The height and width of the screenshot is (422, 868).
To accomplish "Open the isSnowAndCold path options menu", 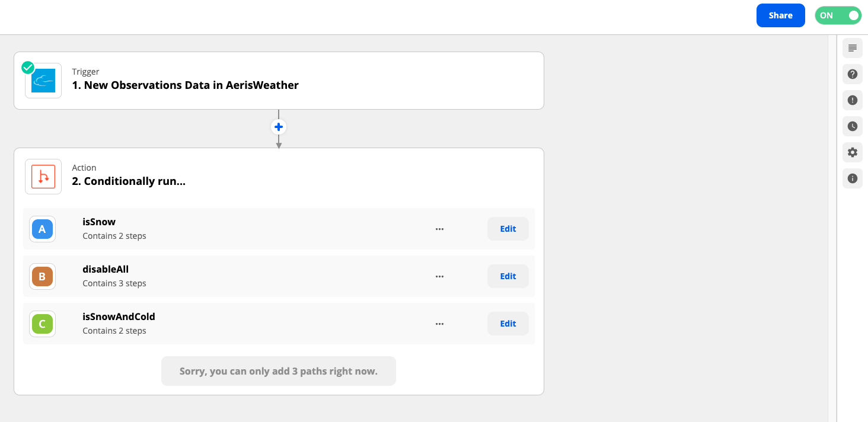I will coord(439,324).
